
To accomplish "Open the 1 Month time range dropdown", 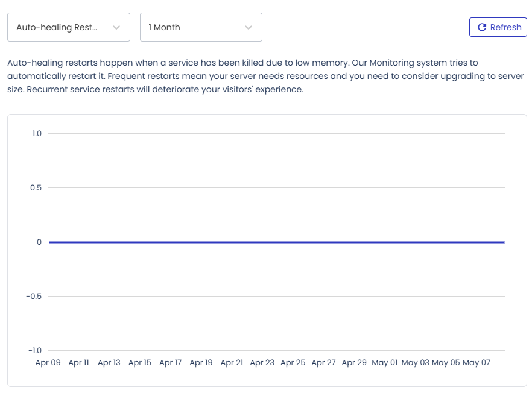I will click(201, 27).
